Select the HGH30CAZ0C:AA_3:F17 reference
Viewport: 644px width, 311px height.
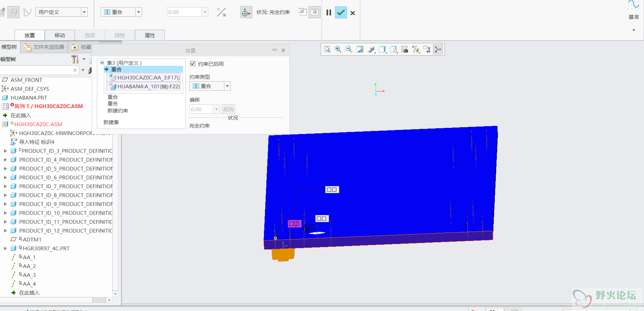tap(144, 78)
